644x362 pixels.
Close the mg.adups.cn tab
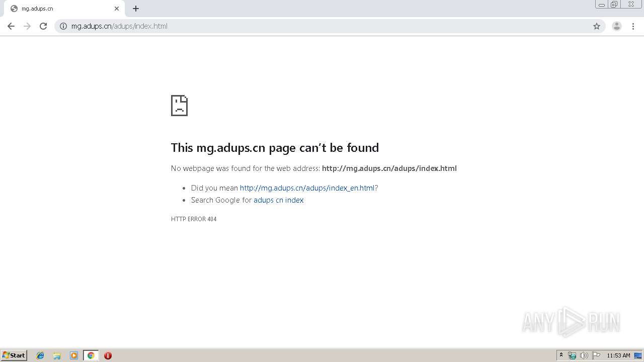(x=117, y=9)
